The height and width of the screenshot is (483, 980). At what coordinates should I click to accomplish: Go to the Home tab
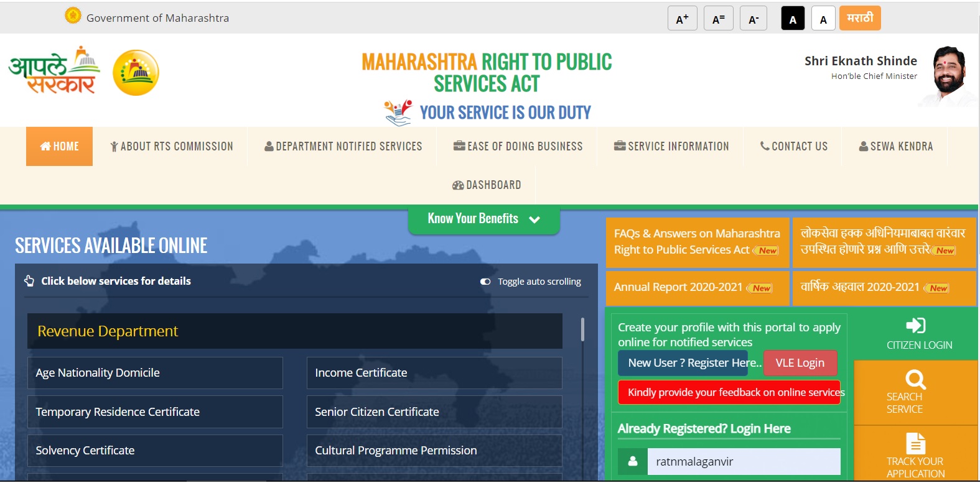tap(59, 146)
